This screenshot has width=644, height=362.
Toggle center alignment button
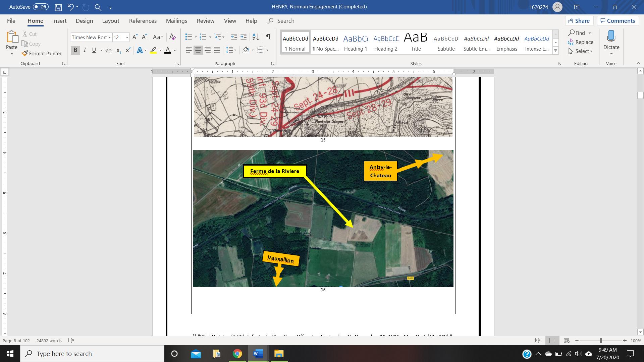click(198, 50)
